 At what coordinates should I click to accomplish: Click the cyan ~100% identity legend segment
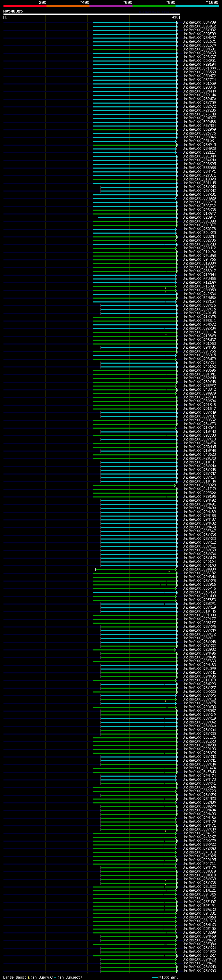(197, 6)
